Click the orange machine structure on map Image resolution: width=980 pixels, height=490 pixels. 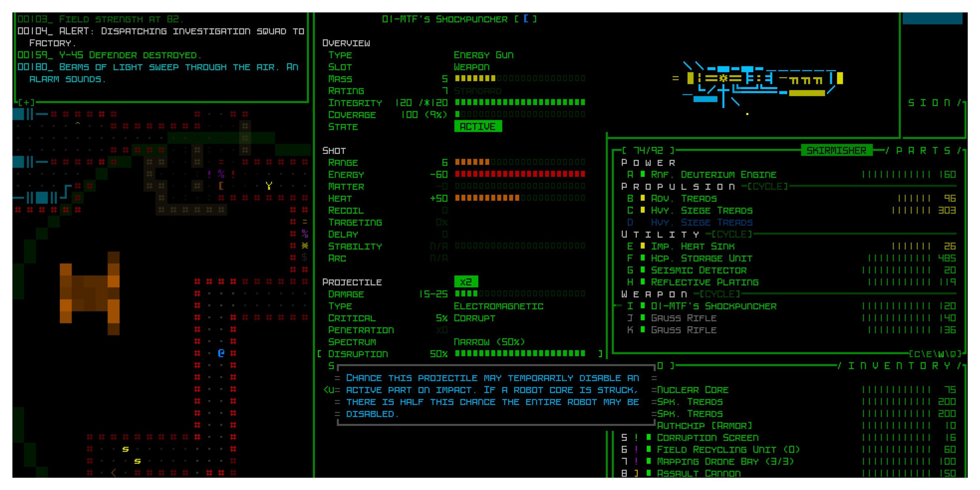coord(90,293)
